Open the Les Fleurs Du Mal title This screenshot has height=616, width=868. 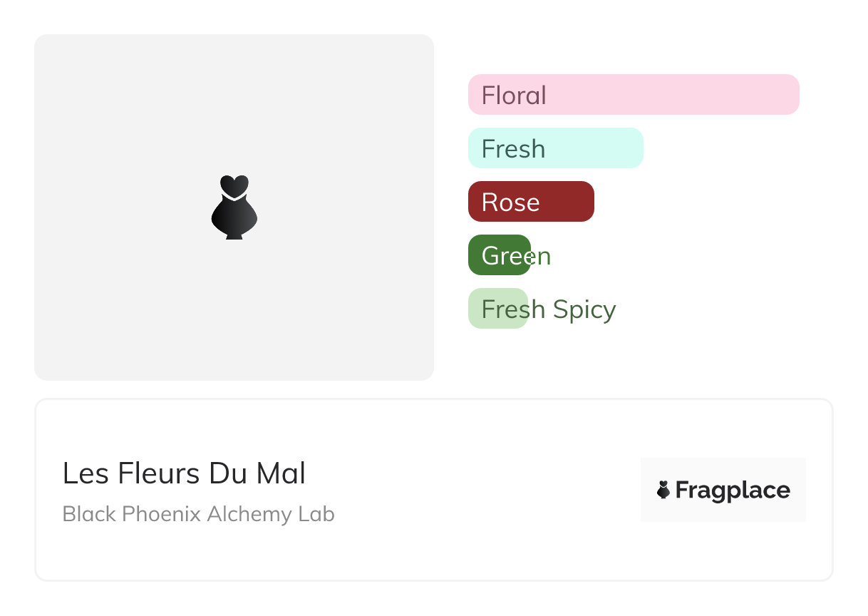tap(184, 473)
